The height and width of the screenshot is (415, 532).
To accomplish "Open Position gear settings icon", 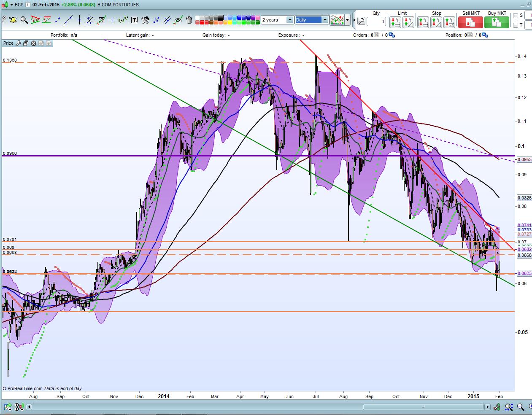I will (x=485, y=35).
